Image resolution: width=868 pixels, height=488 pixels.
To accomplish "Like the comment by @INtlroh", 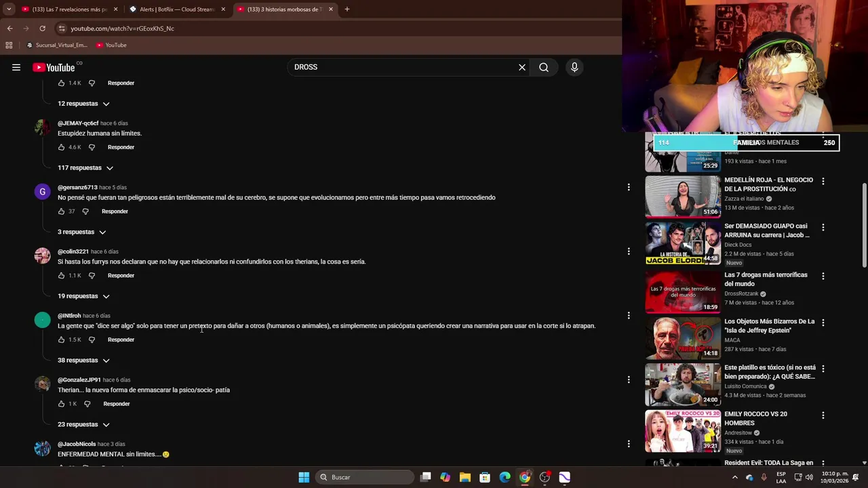I will [x=61, y=340].
